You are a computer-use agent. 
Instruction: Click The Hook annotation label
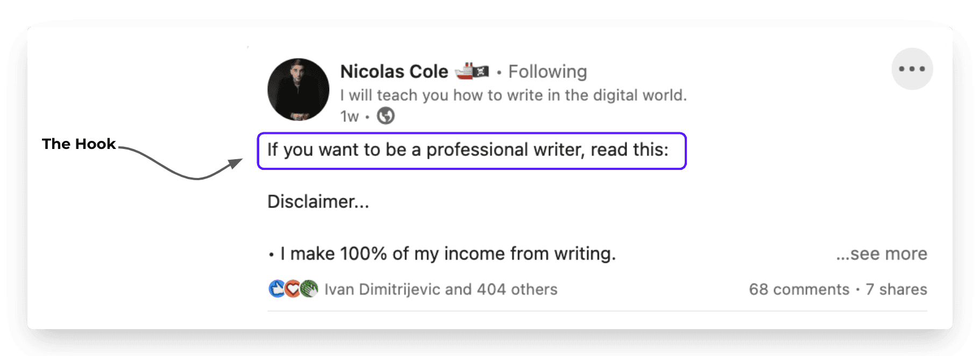(x=79, y=144)
